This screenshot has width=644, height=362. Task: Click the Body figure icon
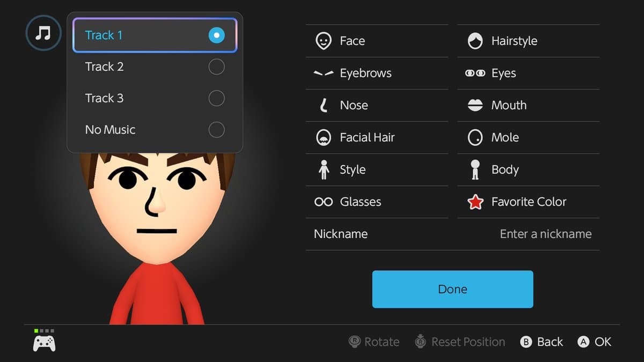point(475,169)
